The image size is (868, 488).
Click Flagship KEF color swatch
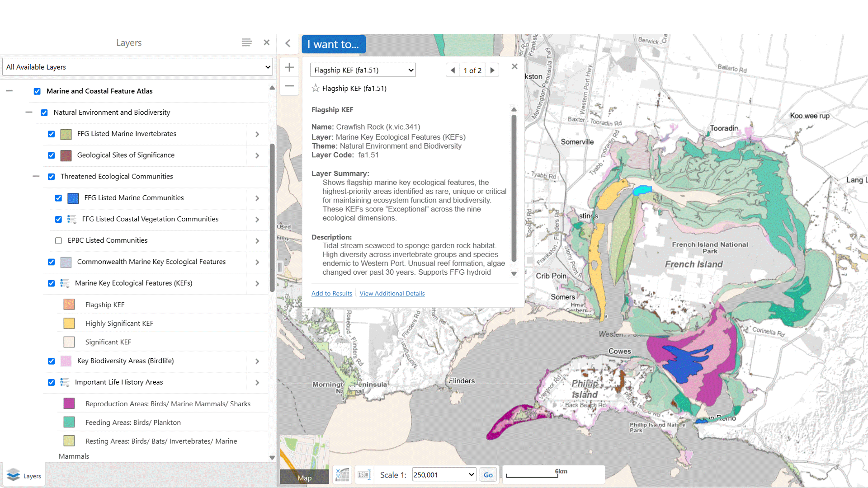tap(69, 305)
